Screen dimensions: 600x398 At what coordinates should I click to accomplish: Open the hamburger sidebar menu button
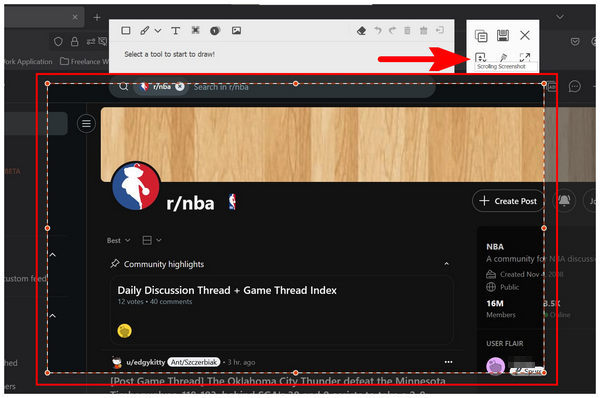pyautogui.click(x=86, y=124)
